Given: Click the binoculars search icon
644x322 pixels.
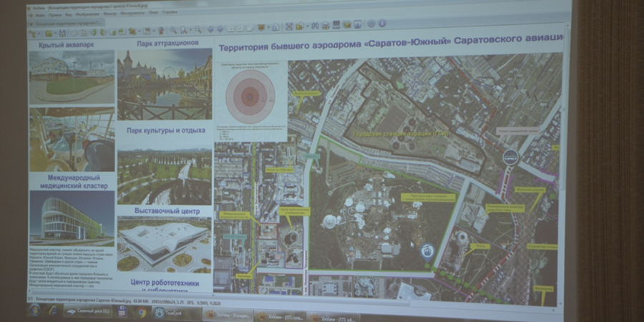Looking at the screenshot, I should 314,26.
